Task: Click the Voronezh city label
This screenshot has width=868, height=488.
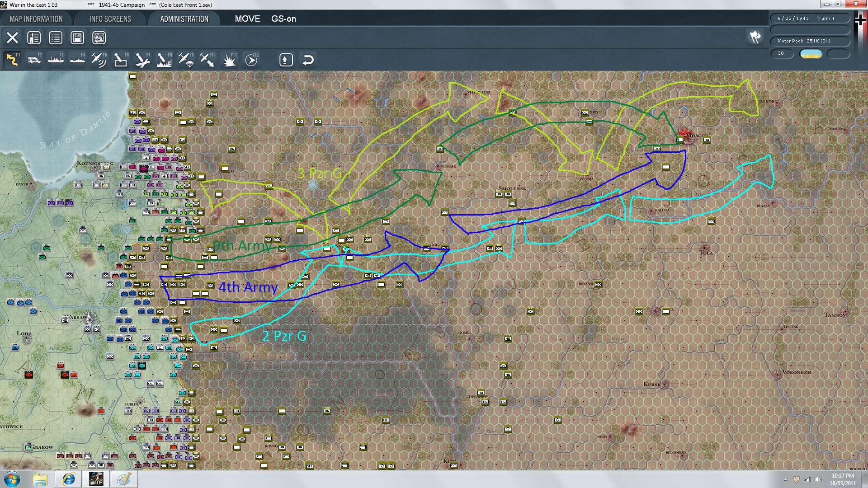Action: [x=796, y=372]
